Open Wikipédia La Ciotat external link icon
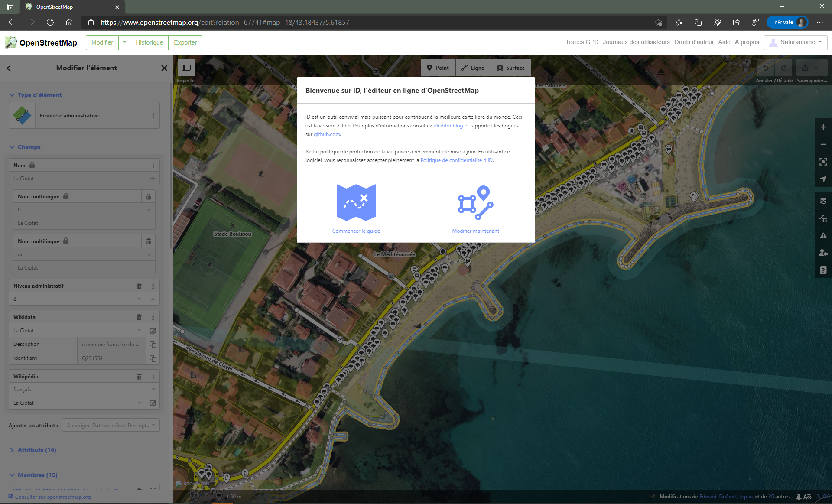Screen dimensions: 832x504 tap(153, 403)
